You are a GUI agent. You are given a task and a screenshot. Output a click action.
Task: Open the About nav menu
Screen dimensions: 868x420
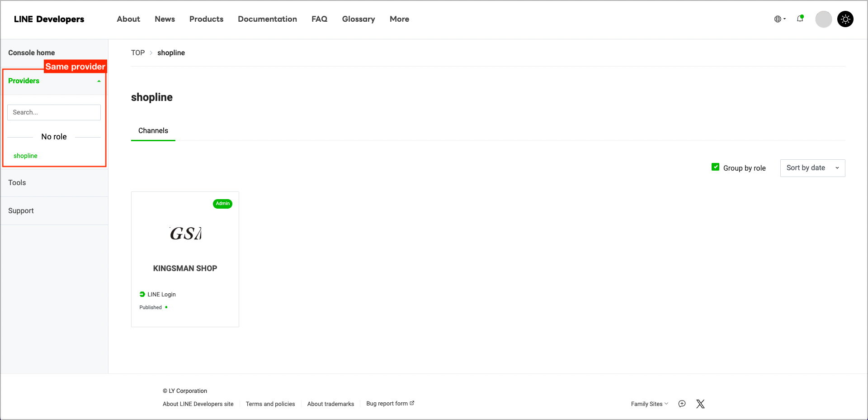coord(128,19)
